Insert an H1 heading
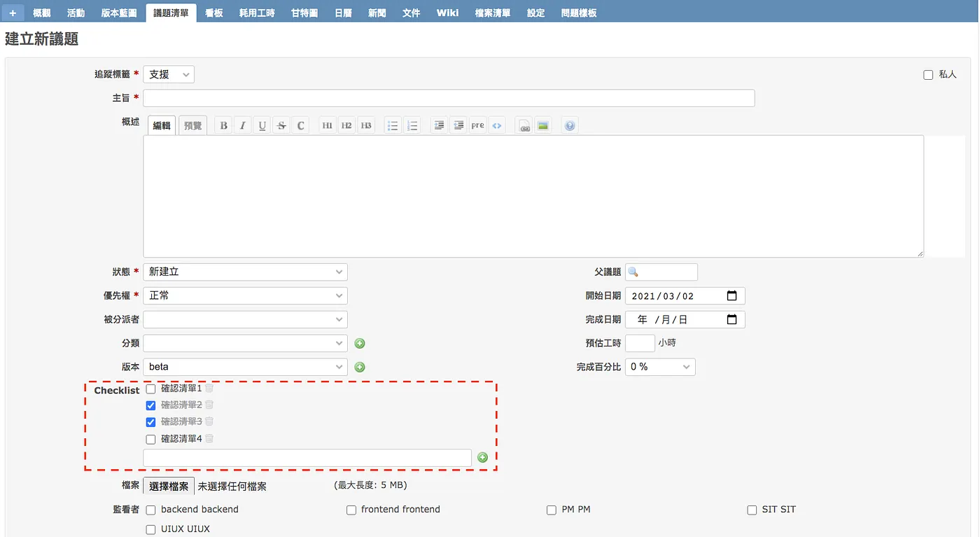Image resolution: width=980 pixels, height=537 pixels. [327, 126]
